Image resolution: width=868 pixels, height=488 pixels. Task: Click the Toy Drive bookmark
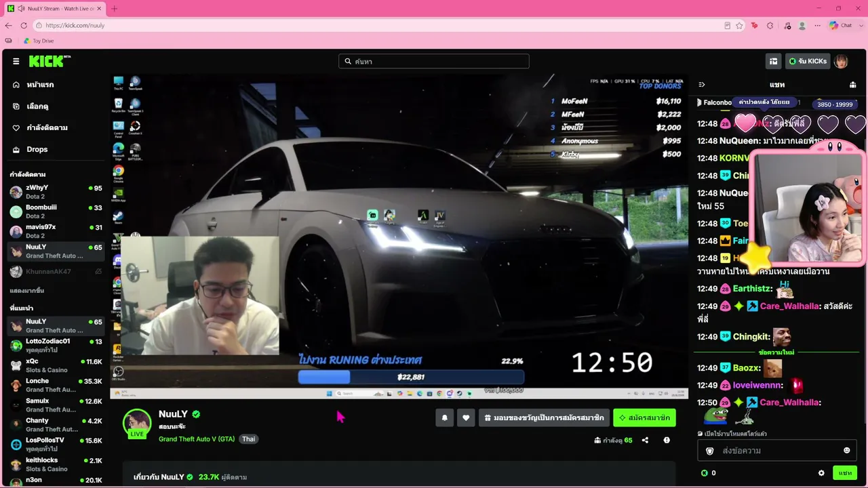tap(39, 41)
